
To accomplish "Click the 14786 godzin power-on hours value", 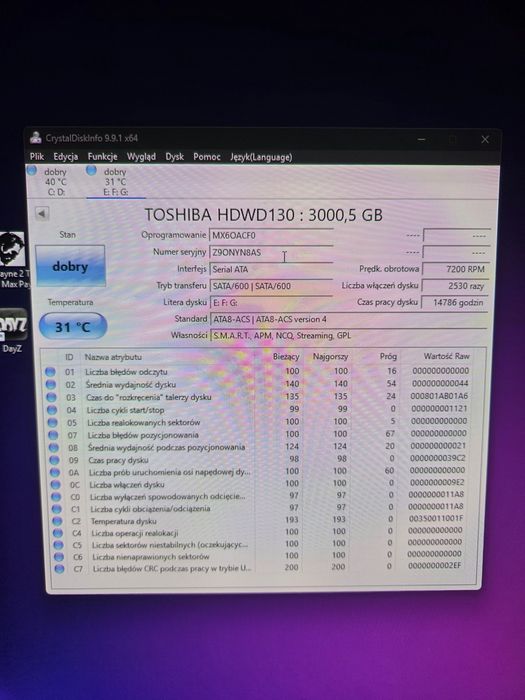I will tap(455, 302).
